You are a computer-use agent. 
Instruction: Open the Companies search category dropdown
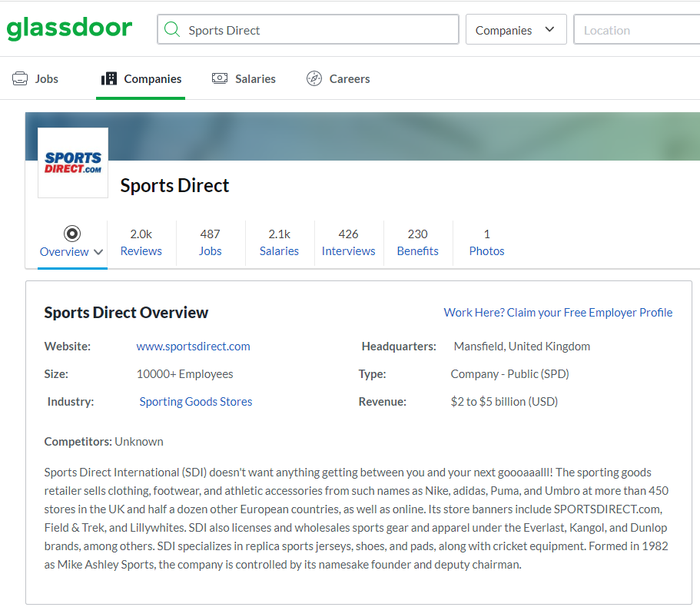(516, 29)
